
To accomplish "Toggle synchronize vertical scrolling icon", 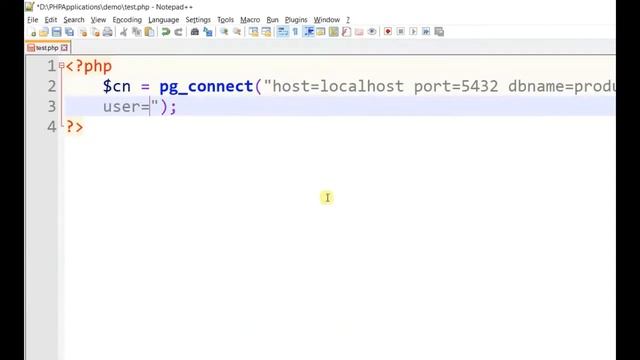I will pyautogui.click(x=253, y=32).
